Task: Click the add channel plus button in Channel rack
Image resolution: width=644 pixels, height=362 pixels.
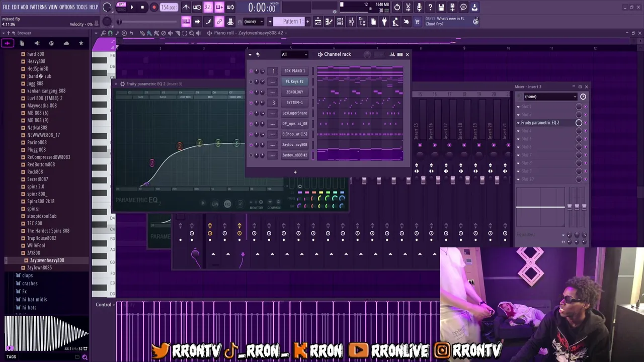Action: pos(295,172)
